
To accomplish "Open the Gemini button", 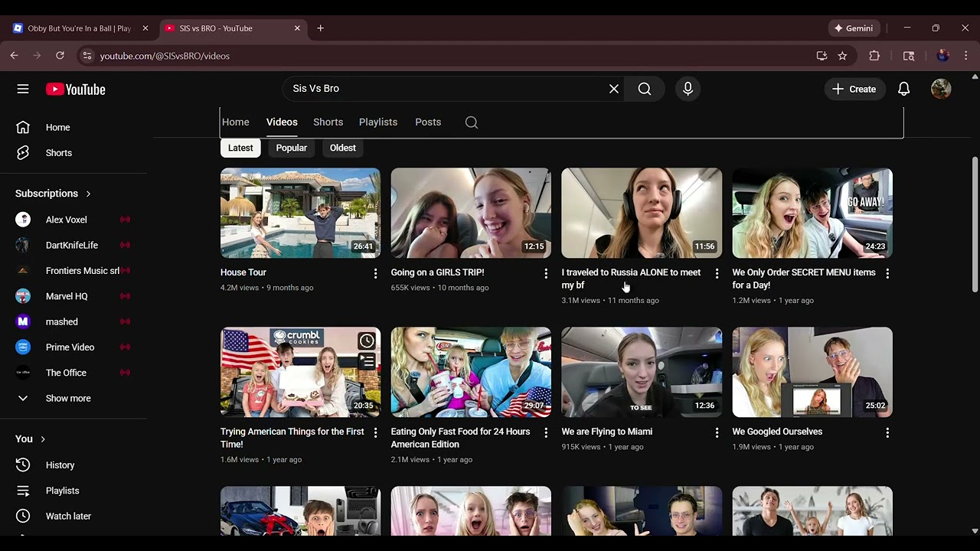I will [x=854, y=28].
